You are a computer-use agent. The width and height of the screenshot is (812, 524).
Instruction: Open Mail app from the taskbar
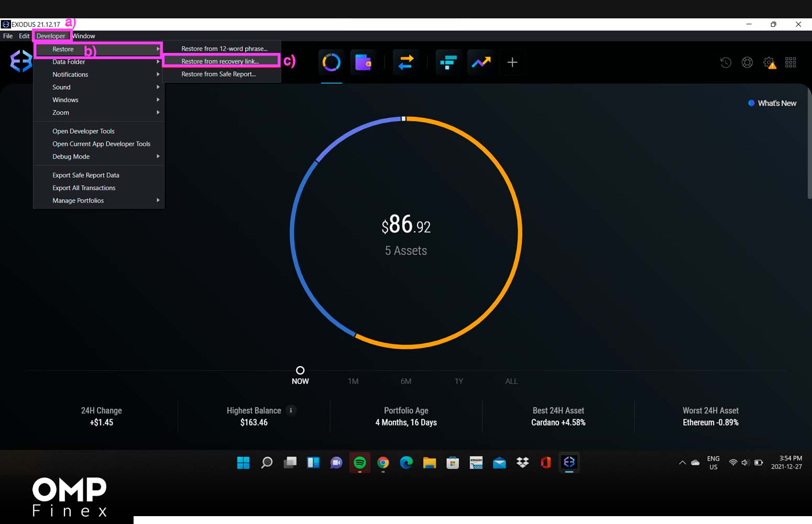[x=499, y=463]
